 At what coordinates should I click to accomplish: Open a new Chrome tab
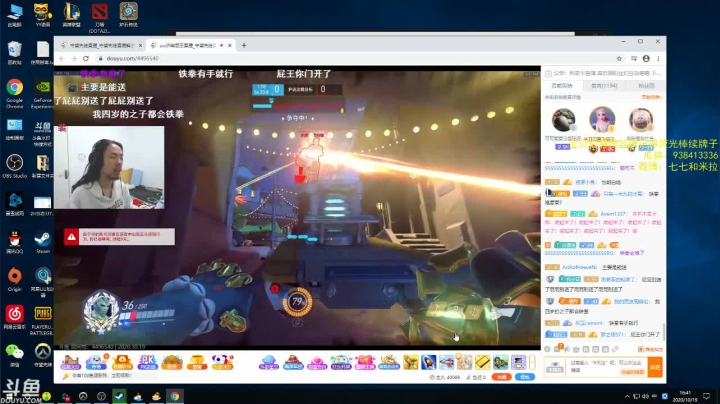pos(244,45)
